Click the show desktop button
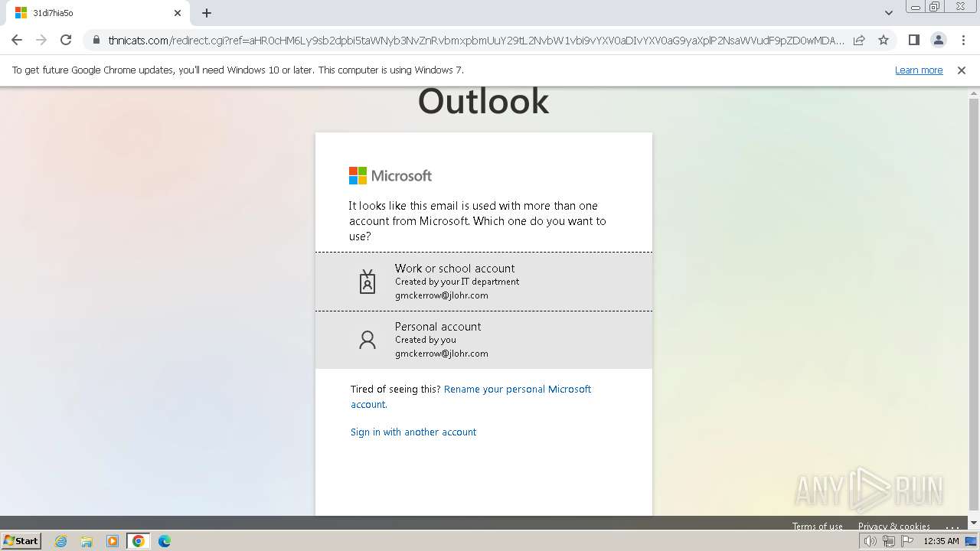This screenshot has height=551, width=980. pyautogui.click(x=972, y=541)
